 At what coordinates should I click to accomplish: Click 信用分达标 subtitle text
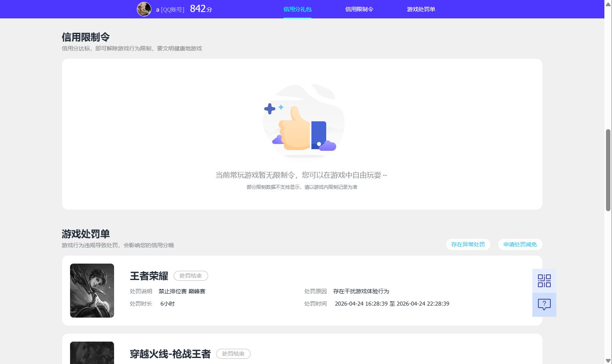(132, 48)
